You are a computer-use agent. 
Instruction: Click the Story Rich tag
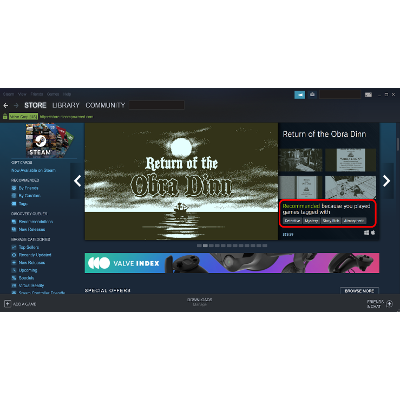pos(331,221)
